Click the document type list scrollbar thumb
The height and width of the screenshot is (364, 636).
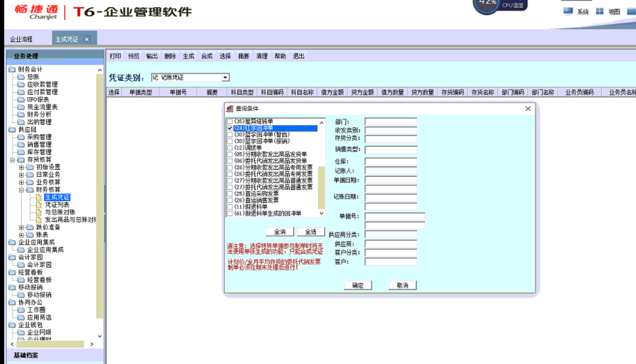coord(322,187)
